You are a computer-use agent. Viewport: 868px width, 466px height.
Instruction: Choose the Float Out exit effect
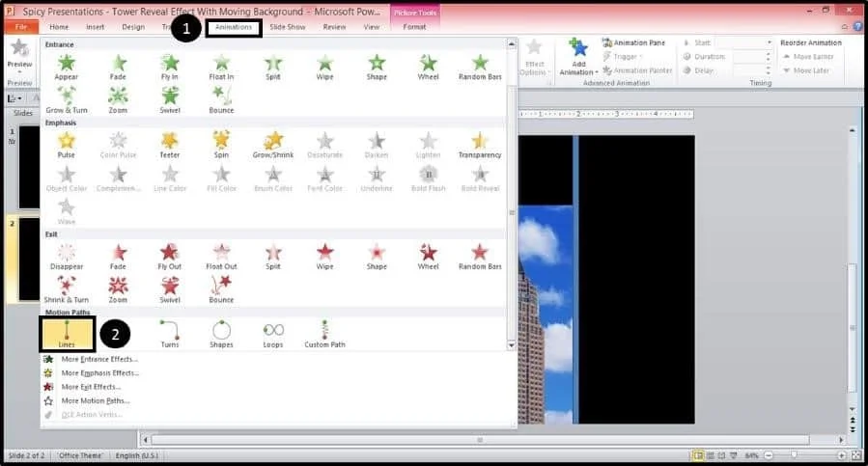tap(221, 258)
